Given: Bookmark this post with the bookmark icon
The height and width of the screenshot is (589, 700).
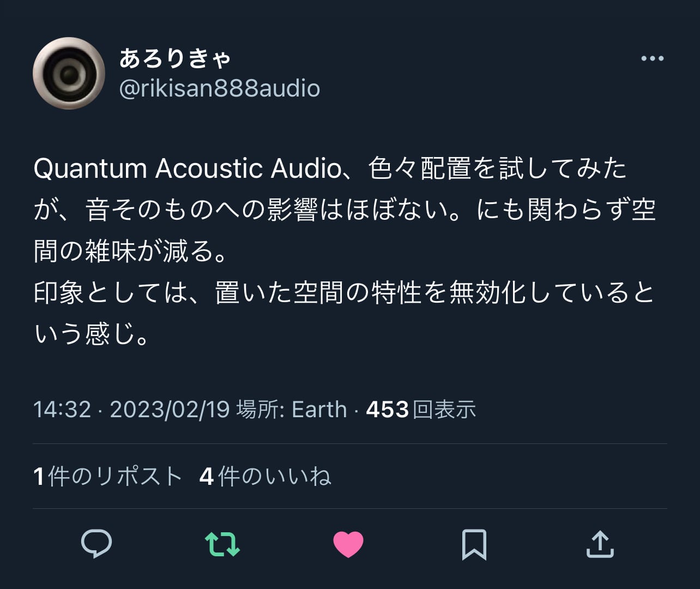Looking at the screenshot, I should pos(474,544).
